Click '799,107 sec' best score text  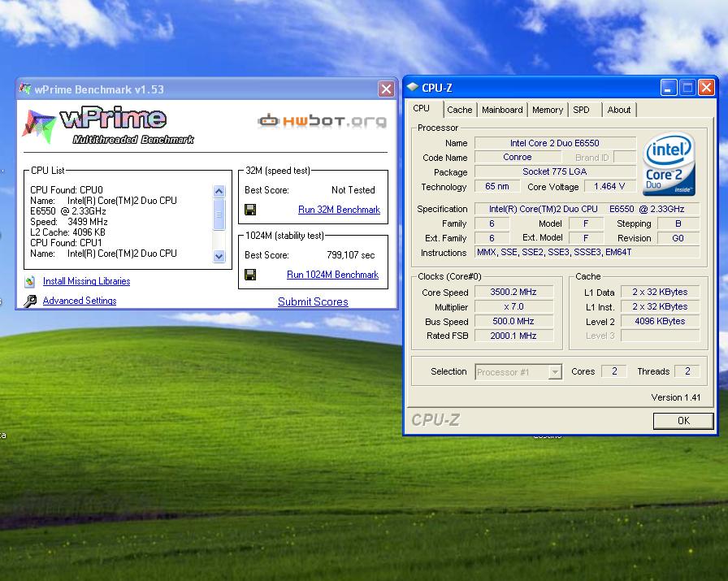click(x=350, y=255)
